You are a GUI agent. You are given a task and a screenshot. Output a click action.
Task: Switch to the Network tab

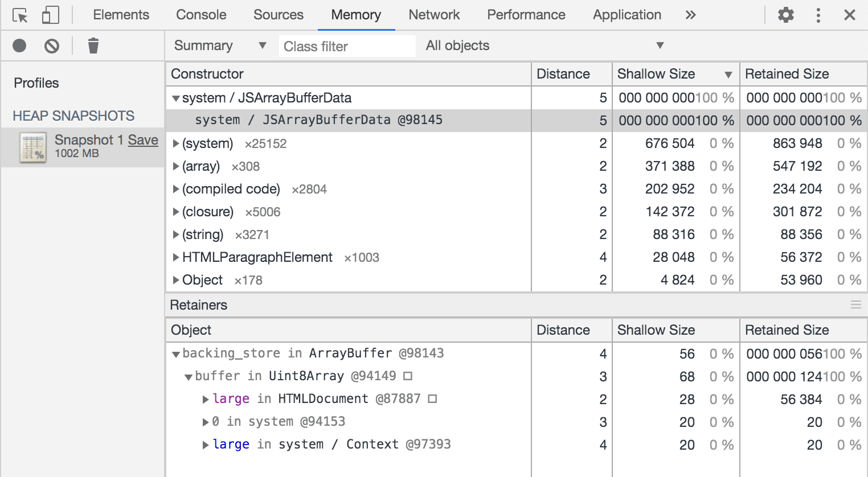(434, 15)
